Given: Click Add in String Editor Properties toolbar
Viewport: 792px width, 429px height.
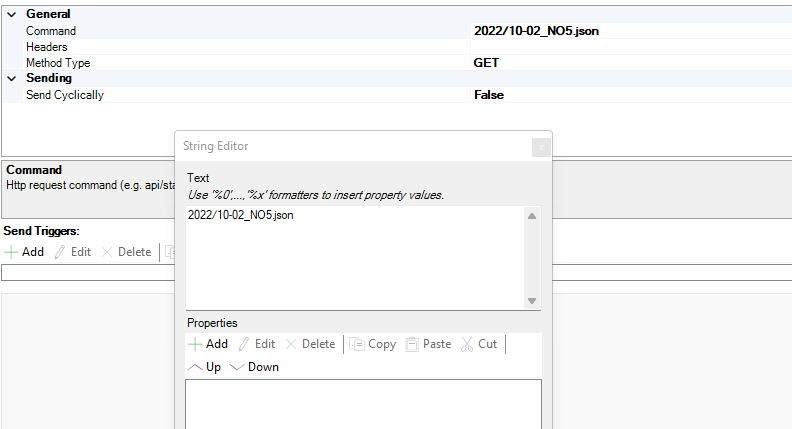Looking at the screenshot, I should click(x=208, y=344).
